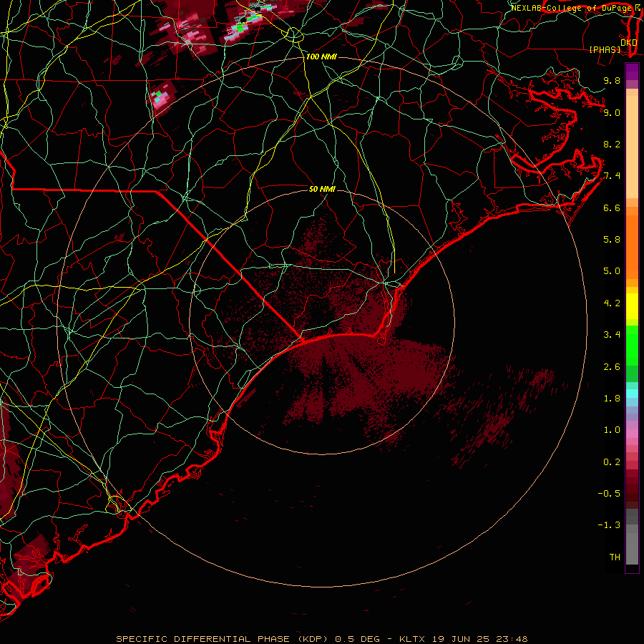Image resolution: width=644 pixels, height=644 pixels.
Task: Click the NEXLAB-College of DuPage label
Action: tap(572, 8)
